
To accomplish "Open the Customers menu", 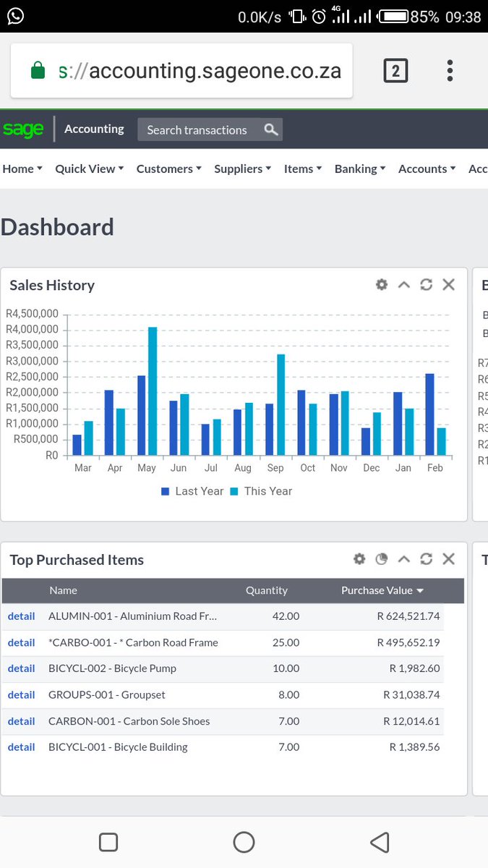I will click(x=169, y=169).
